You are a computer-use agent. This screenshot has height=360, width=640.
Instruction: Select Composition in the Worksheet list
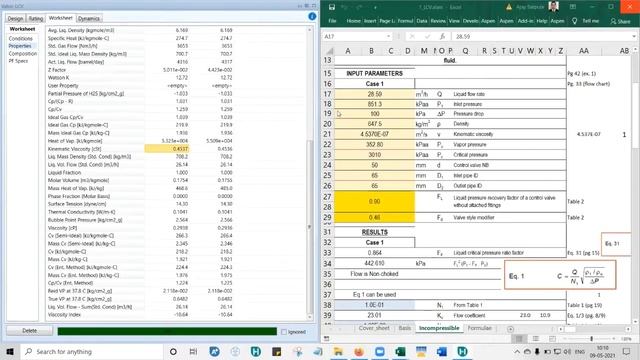point(22,53)
